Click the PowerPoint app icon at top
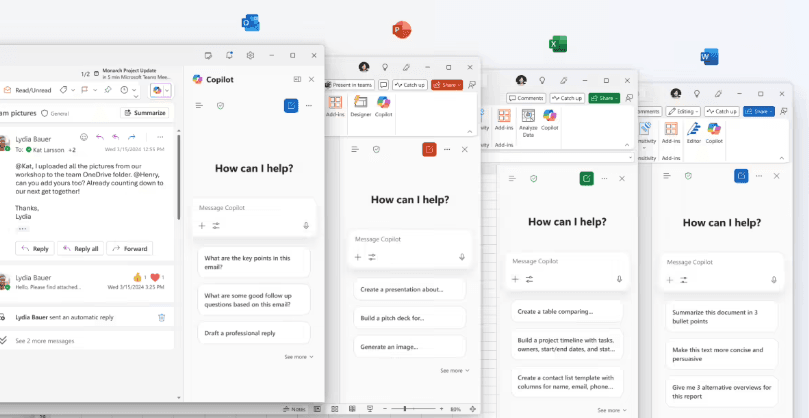 click(x=401, y=30)
